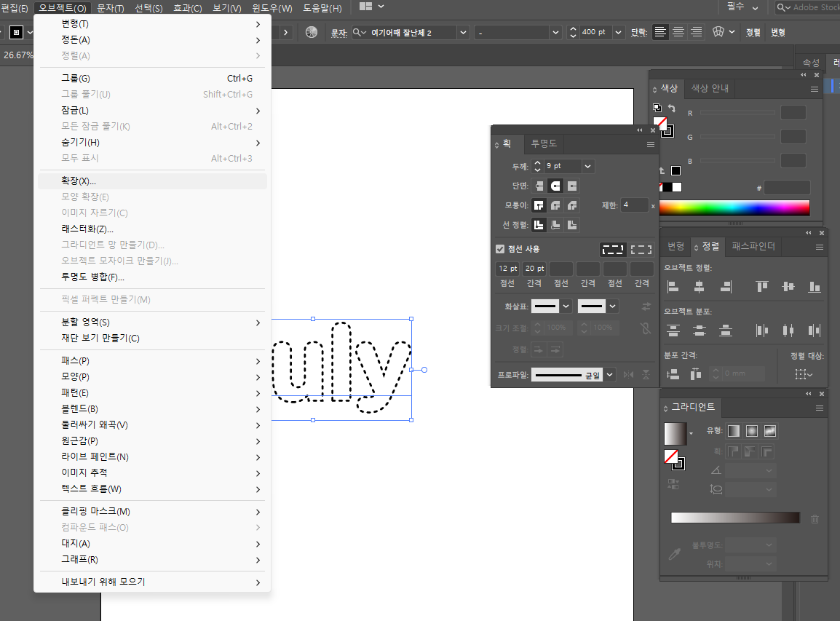Click color spectrum bar in Color panel
Viewport: 840px width, 621px height.
pyautogui.click(x=734, y=207)
